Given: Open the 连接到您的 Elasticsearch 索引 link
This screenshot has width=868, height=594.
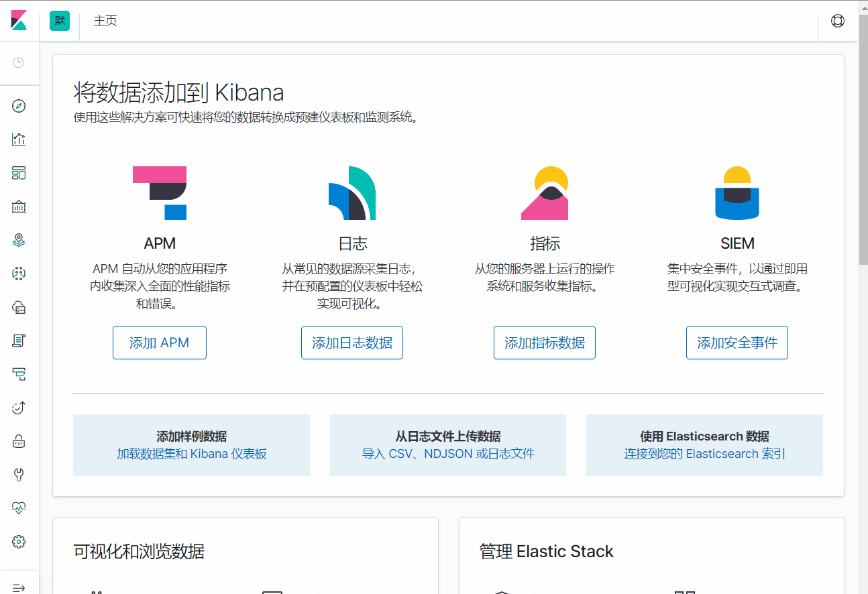Looking at the screenshot, I should pyautogui.click(x=704, y=454).
